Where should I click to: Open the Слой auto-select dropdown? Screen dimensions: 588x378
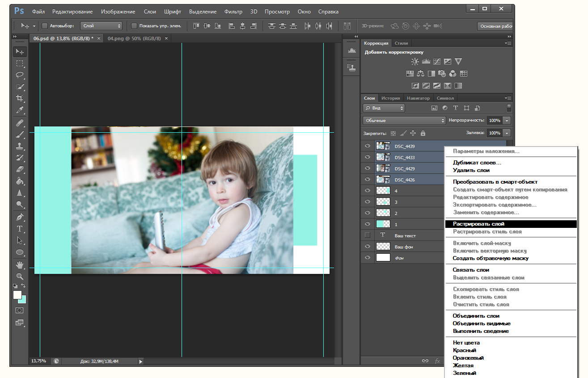[x=102, y=26]
